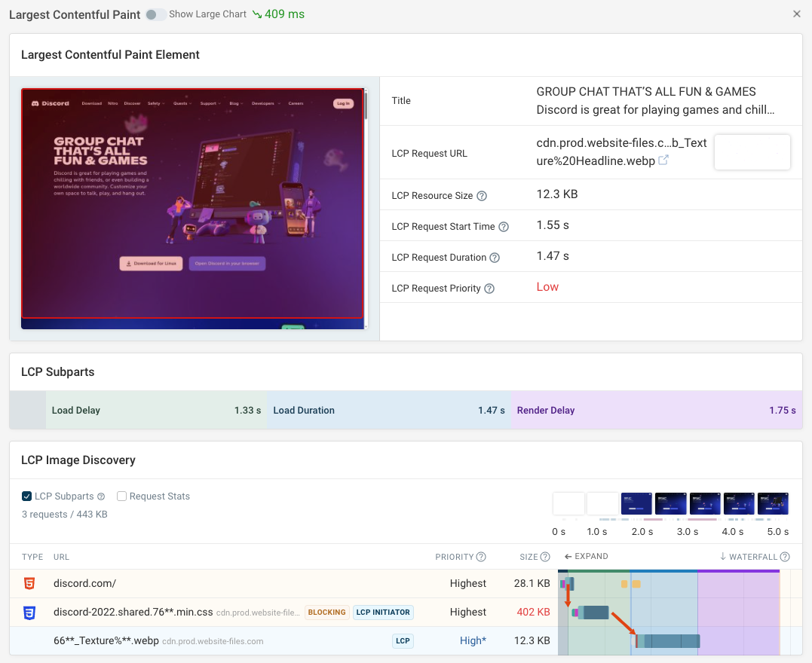Uncheck the LCP Subparts checkbox

(27, 496)
